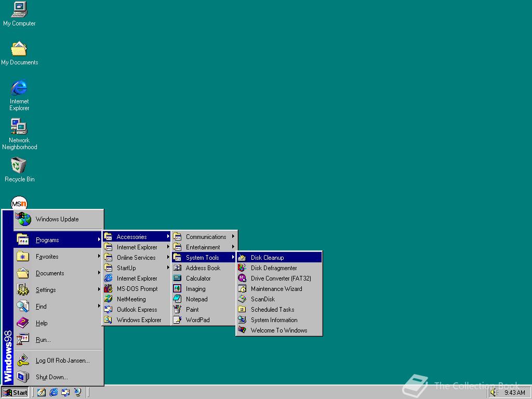532x399 pixels.
Task: Click the Show Desktop Quick Launch icon
Action: pos(42,393)
